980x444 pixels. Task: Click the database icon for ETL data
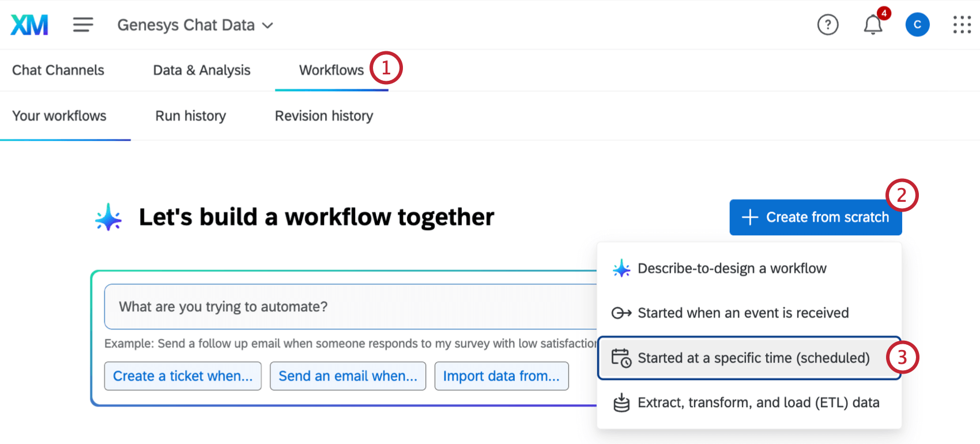coord(621,402)
